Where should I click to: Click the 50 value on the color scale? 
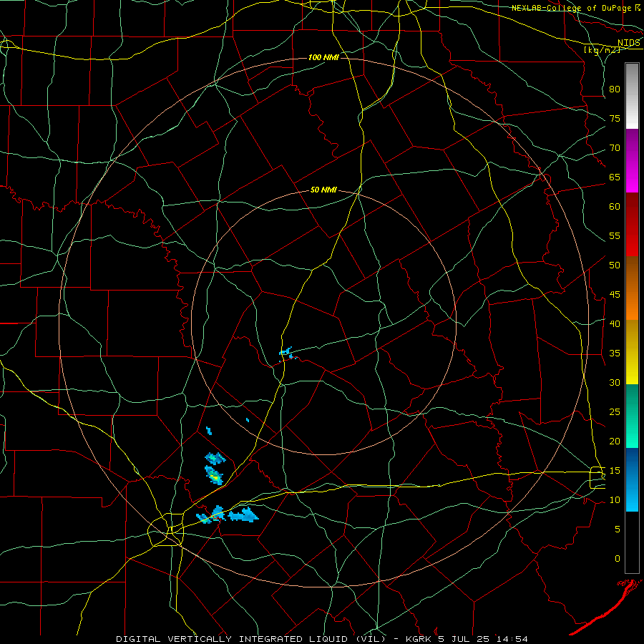coord(615,265)
